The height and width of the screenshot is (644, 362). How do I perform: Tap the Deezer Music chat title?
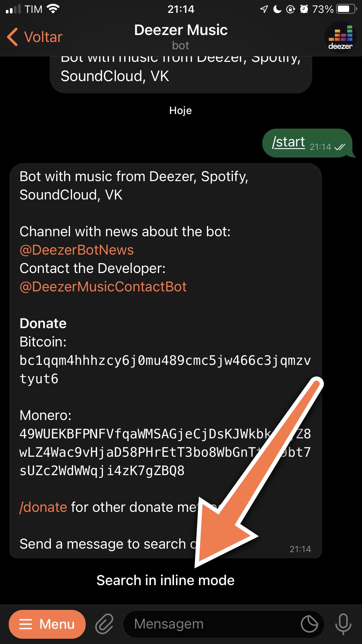[x=181, y=30]
